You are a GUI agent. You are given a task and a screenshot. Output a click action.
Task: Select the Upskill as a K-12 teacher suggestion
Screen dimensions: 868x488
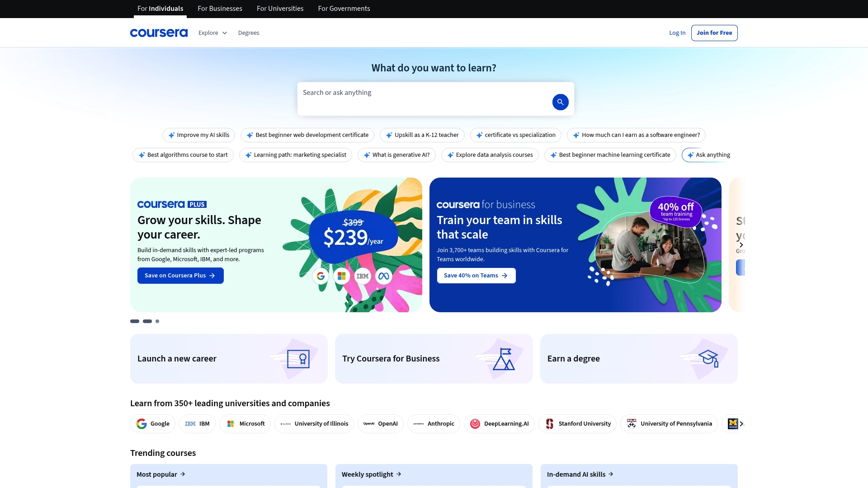pos(422,135)
